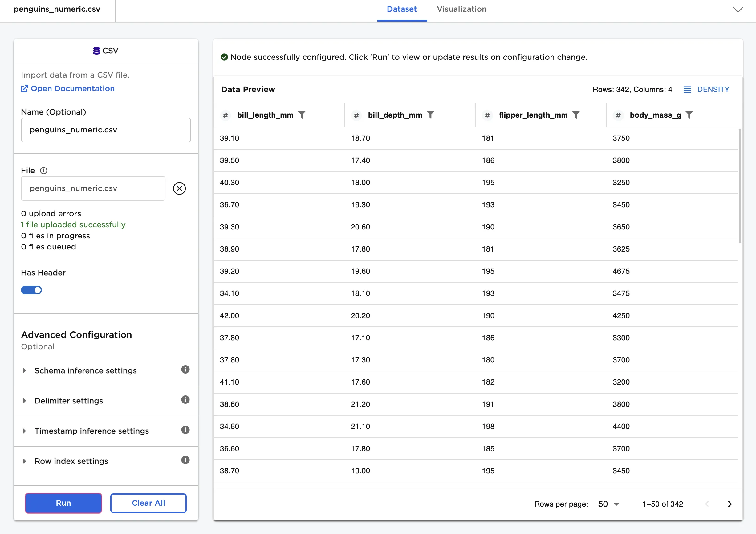756x534 pixels.
Task: Go to next page of data preview
Action: point(730,504)
